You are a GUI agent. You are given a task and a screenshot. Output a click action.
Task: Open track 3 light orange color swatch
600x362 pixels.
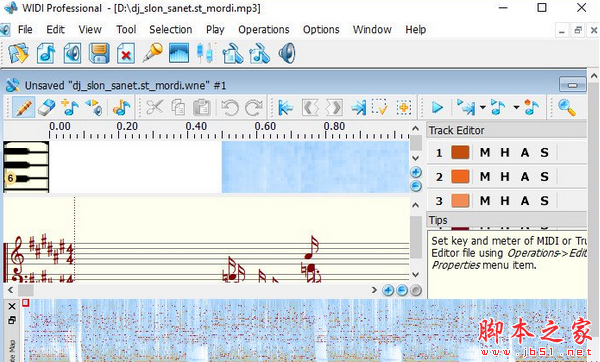(x=460, y=201)
